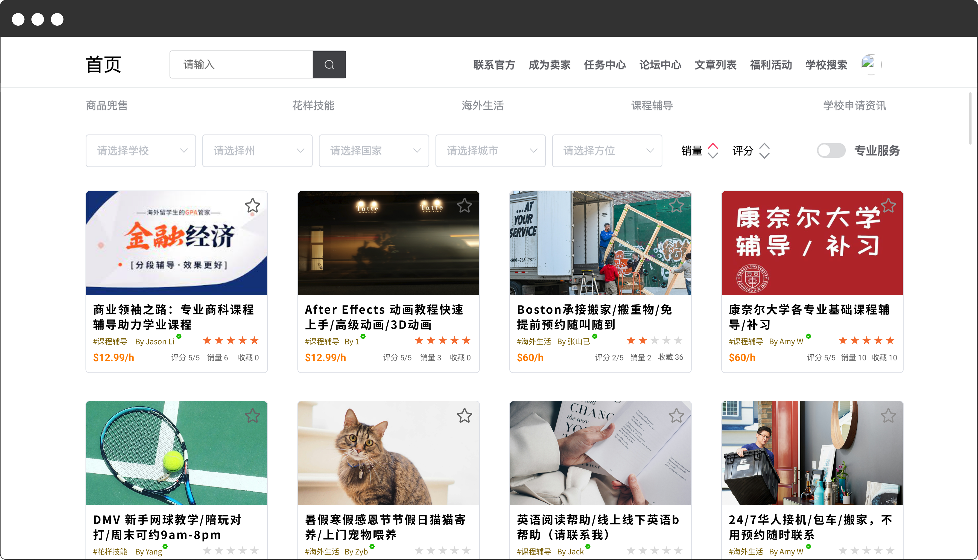Favorite the 商业领袖之路 course card star
Viewport: 978px width, 560px height.
click(x=253, y=206)
